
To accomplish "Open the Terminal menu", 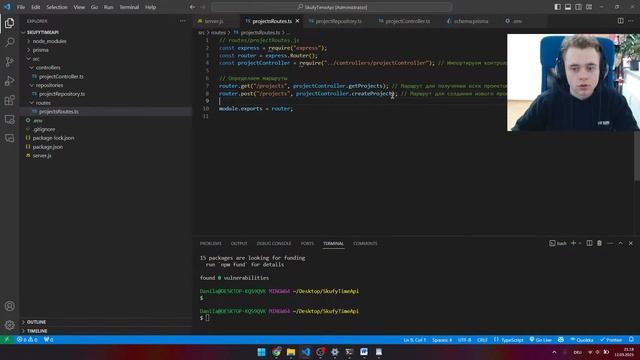I will (x=129, y=7).
